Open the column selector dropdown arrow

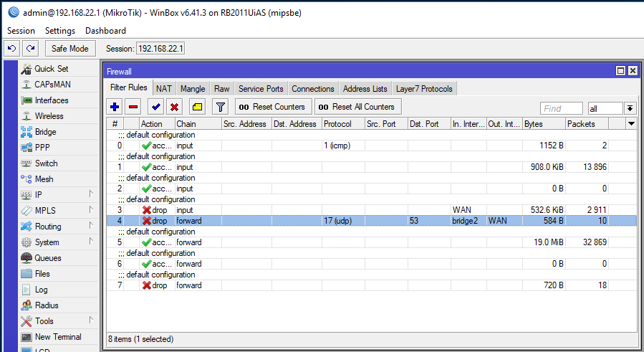(631, 124)
